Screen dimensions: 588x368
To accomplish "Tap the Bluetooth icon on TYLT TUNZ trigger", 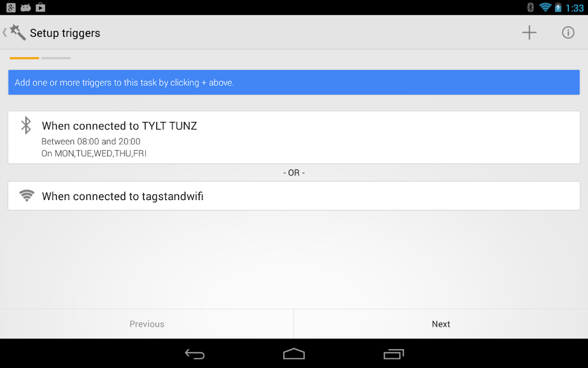I will point(26,125).
